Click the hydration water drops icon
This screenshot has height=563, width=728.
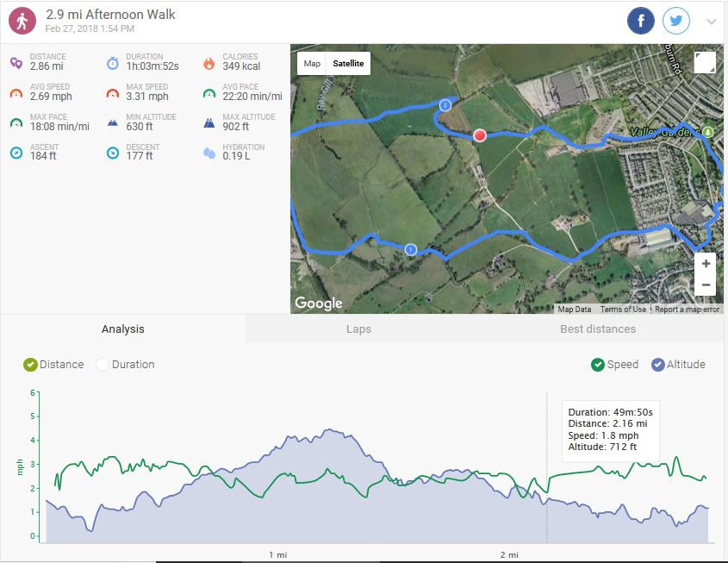tap(208, 153)
